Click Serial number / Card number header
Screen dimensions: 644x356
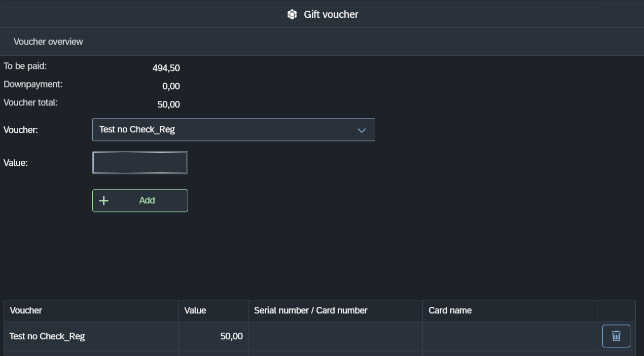pos(310,310)
